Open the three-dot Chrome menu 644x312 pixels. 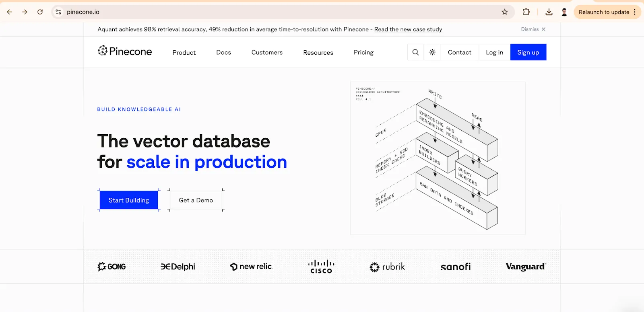(x=635, y=12)
